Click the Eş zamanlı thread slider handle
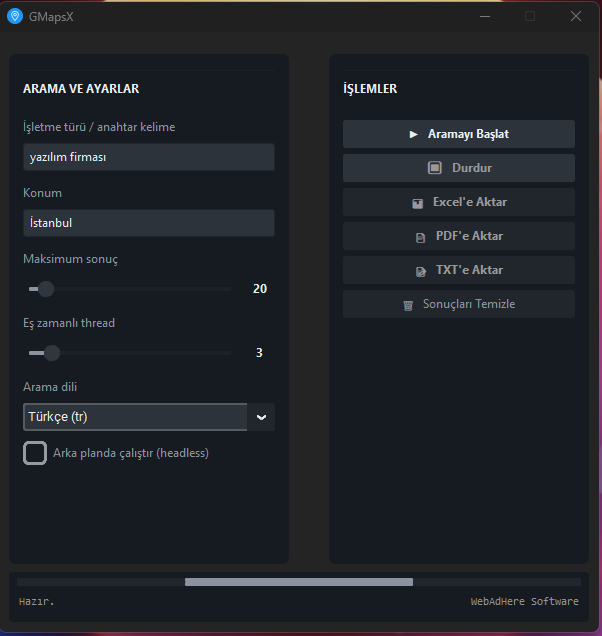The image size is (602, 636). pyautogui.click(x=52, y=353)
